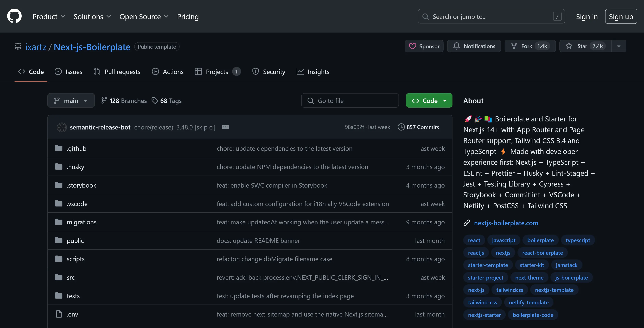Click the tests folder icon
644x328 pixels.
(x=59, y=296)
